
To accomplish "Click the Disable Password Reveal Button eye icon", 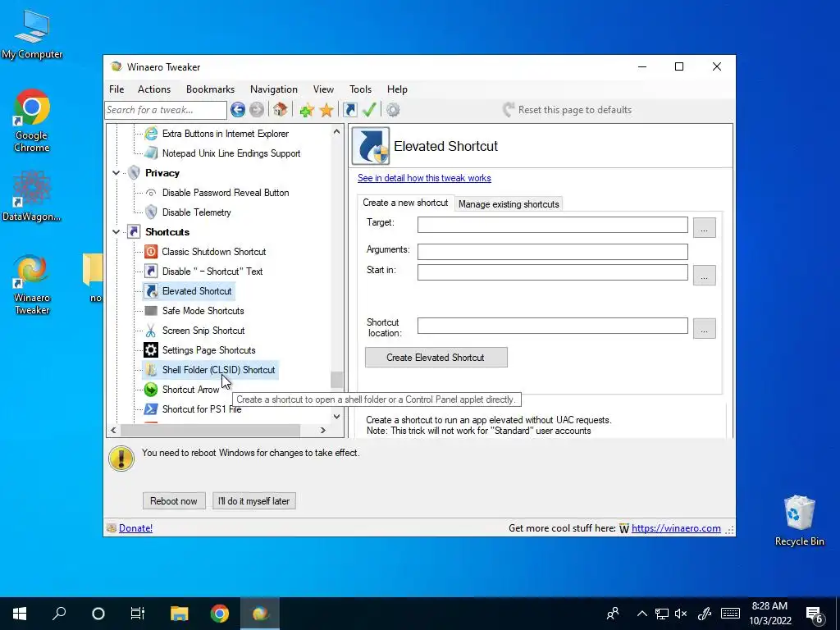I will point(151,193).
